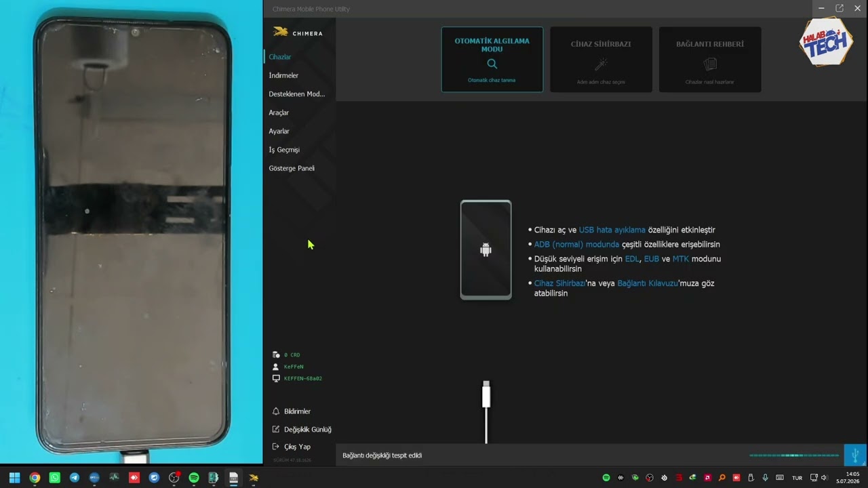Click the USB safely remove tray icon
Screen dimensions: 868x488
click(x=751, y=478)
